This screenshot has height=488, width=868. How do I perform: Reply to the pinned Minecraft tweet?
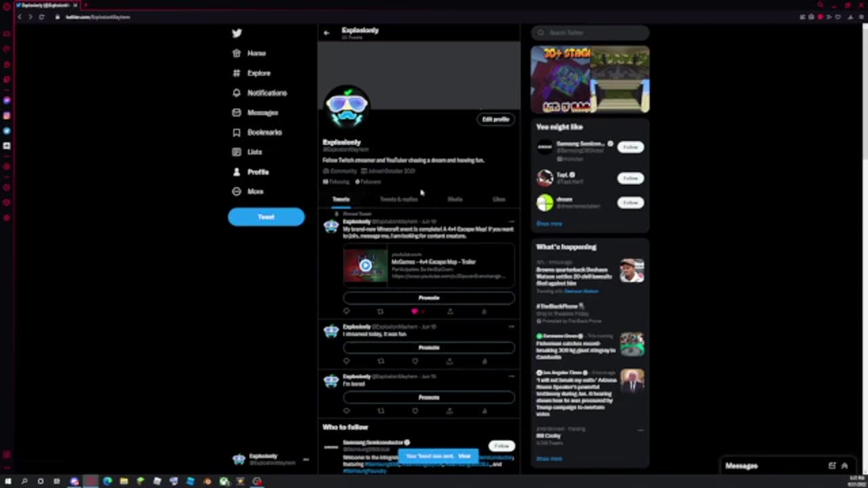click(347, 311)
